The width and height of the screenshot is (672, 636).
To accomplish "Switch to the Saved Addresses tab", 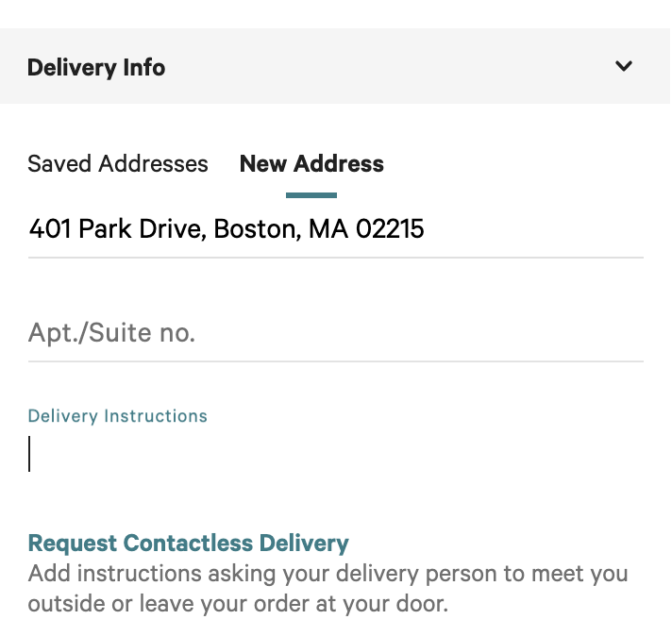I will [x=118, y=164].
